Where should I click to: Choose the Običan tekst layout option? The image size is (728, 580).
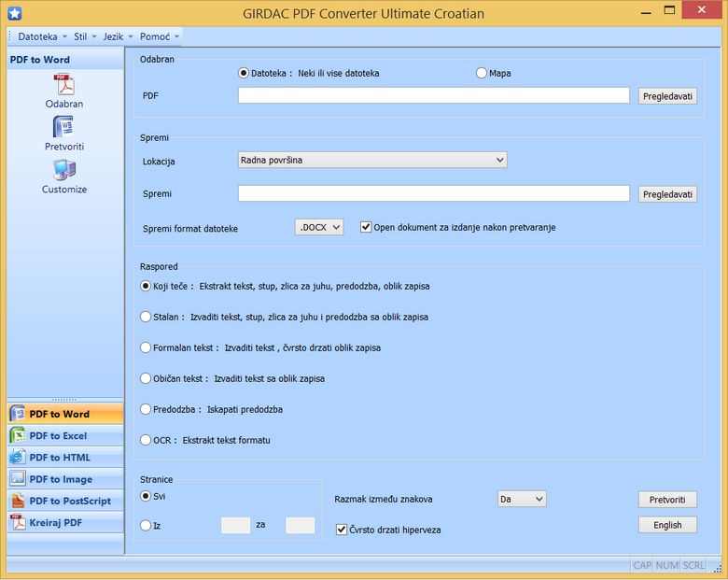point(146,378)
